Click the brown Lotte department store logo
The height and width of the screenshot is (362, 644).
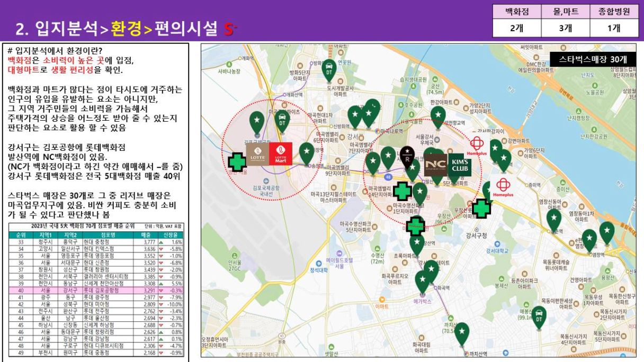257,153
